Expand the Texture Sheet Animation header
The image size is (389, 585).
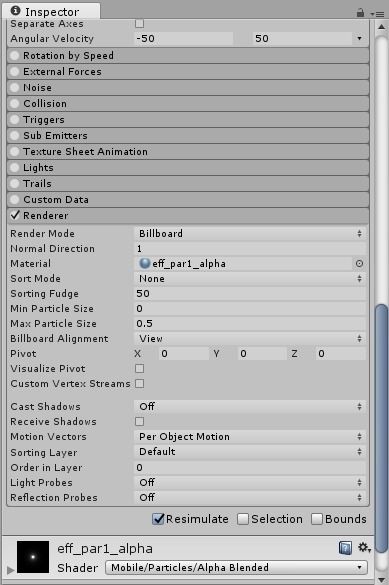click(x=188, y=151)
